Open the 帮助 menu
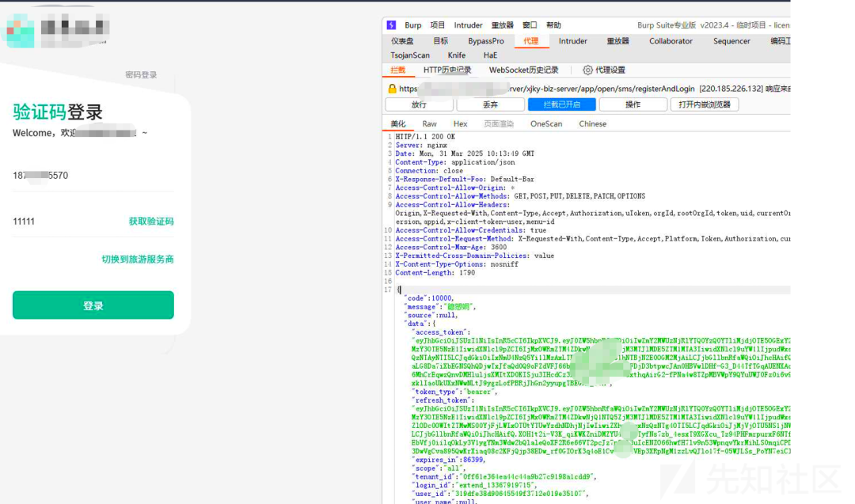 [x=553, y=25]
